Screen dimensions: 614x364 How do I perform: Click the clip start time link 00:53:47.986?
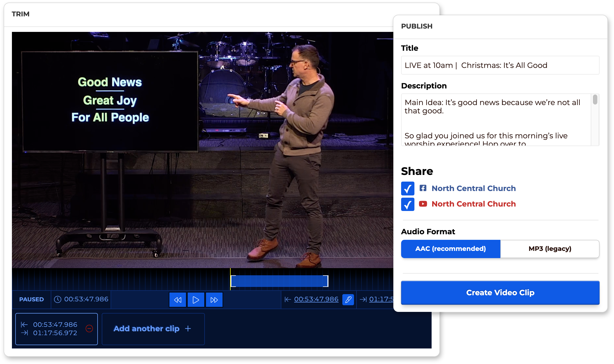tap(316, 299)
